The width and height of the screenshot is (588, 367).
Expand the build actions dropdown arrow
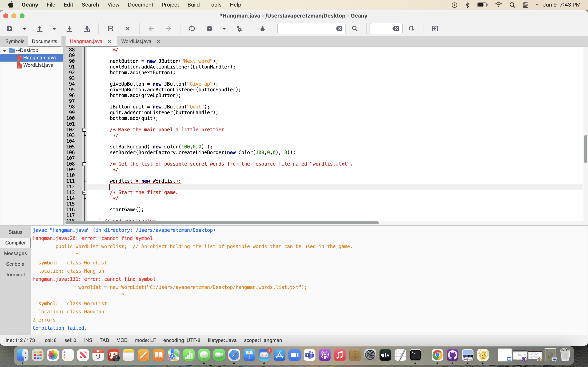pos(224,29)
